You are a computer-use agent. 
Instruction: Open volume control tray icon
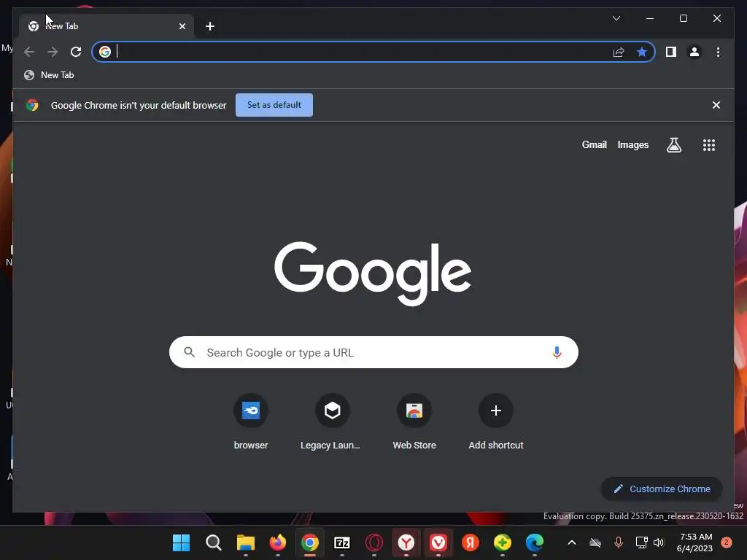659,542
